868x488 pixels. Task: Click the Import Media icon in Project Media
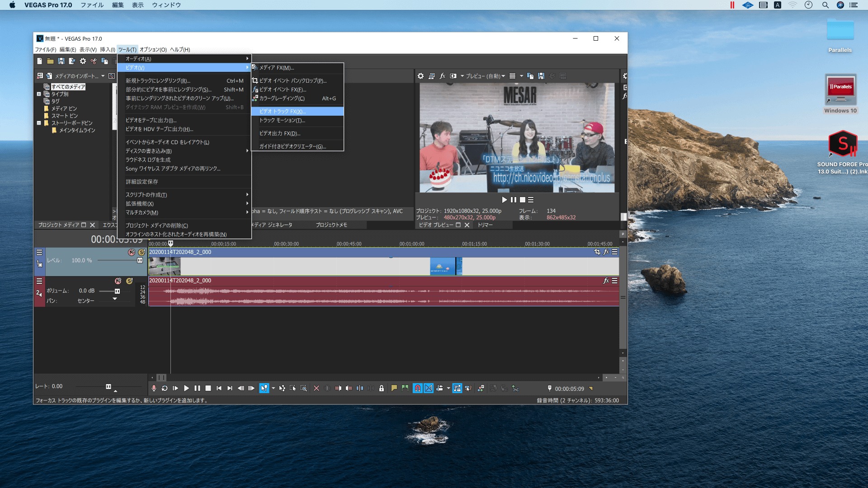click(x=49, y=76)
